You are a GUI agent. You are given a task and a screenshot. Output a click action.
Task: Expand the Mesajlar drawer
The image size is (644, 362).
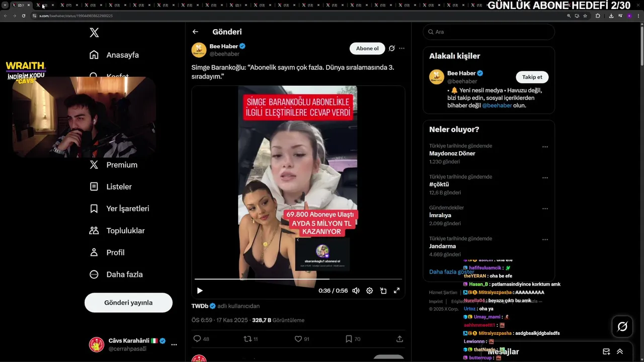pos(620,351)
